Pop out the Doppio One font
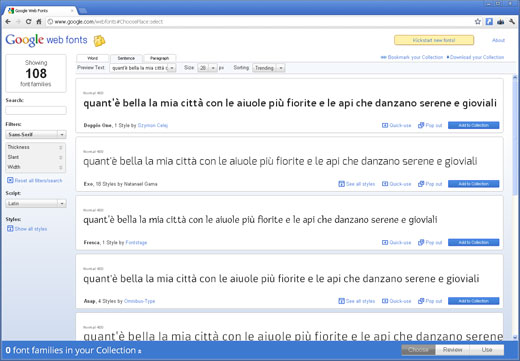The width and height of the screenshot is (520, 361). (430, 125)
